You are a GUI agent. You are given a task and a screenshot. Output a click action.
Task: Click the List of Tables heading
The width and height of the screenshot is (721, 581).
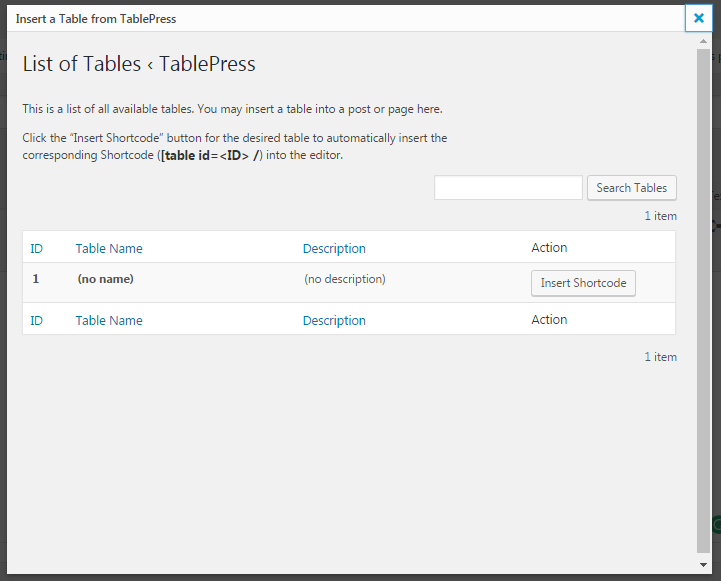(139, 64)
